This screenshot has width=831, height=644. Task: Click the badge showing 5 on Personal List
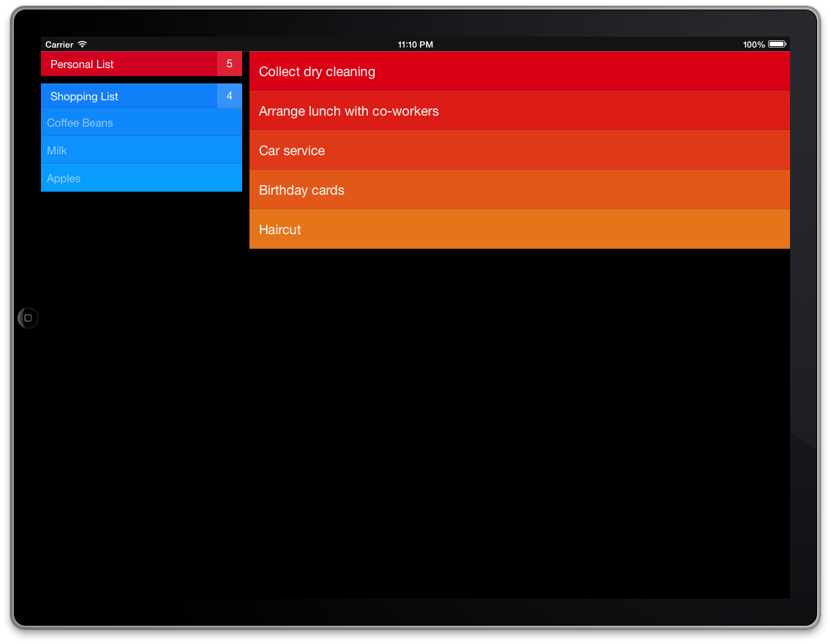(x=229, y=64)
